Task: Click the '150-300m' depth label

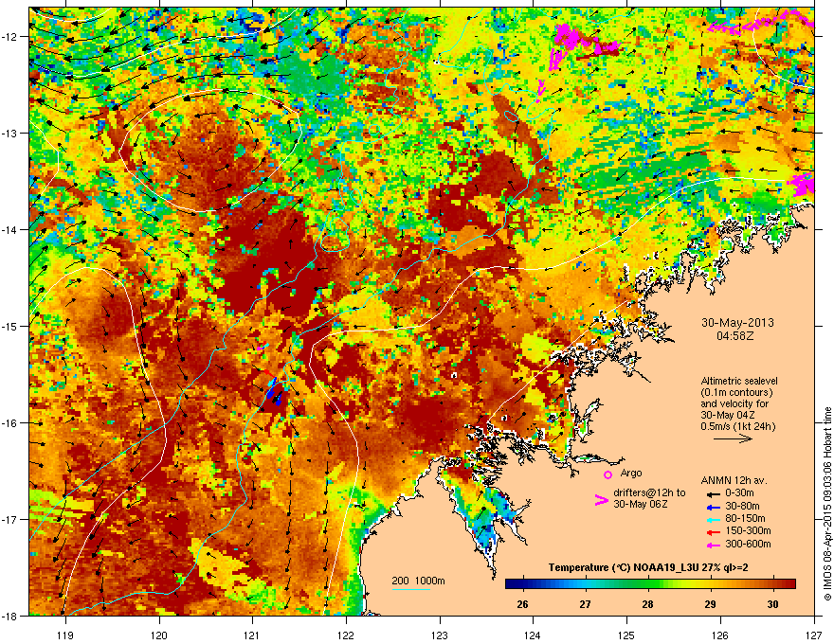Action: point(748,530)
